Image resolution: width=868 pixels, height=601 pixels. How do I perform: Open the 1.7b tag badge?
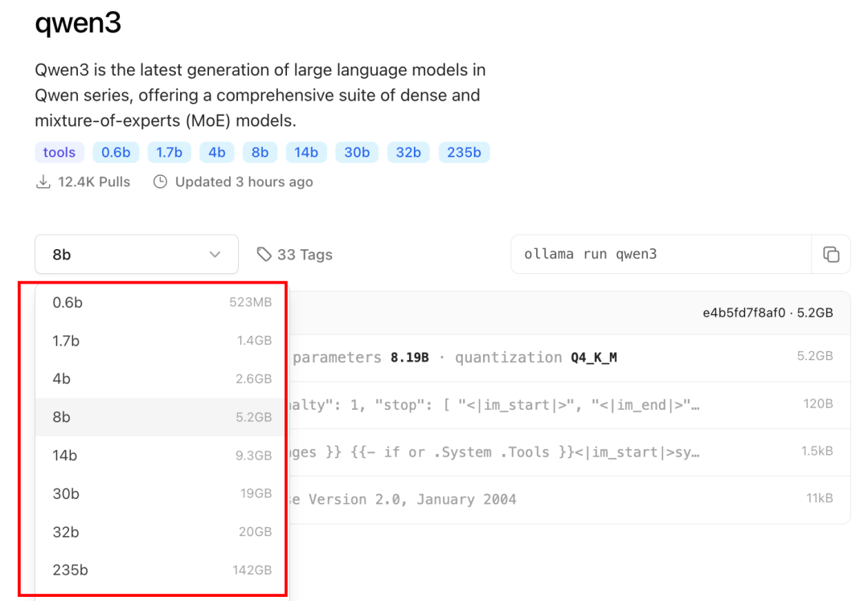click(x=169, y=152)
